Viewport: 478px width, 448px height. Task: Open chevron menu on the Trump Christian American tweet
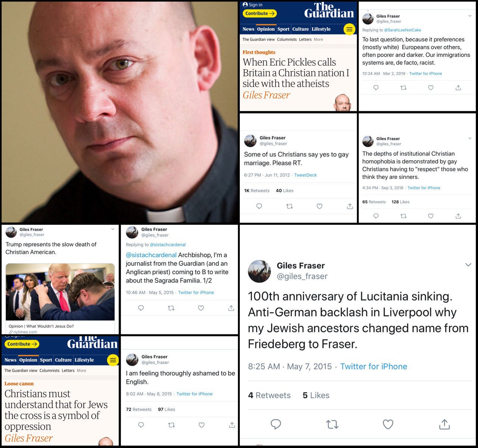coord(113,229)
